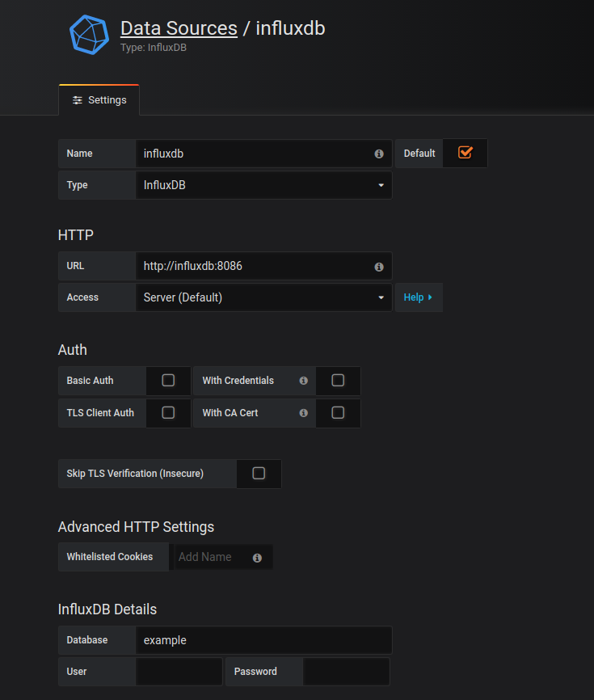Open the Access dropdown showing Server (Default)

[263, 297]
